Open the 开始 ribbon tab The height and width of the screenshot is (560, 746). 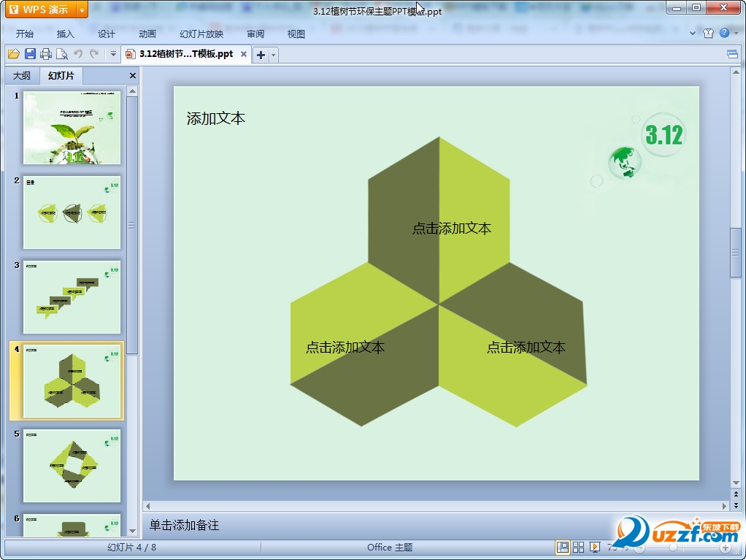25,34
